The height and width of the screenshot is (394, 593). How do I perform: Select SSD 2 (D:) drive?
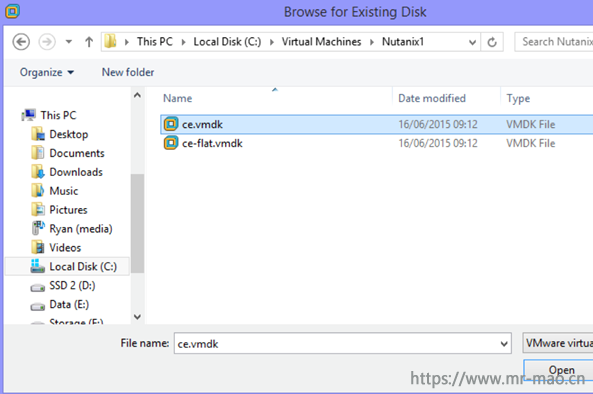click(x=72, y=285)
